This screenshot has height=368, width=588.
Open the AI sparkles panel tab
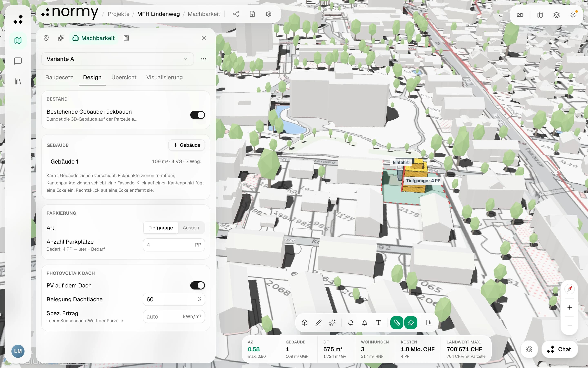coord(61,38)
